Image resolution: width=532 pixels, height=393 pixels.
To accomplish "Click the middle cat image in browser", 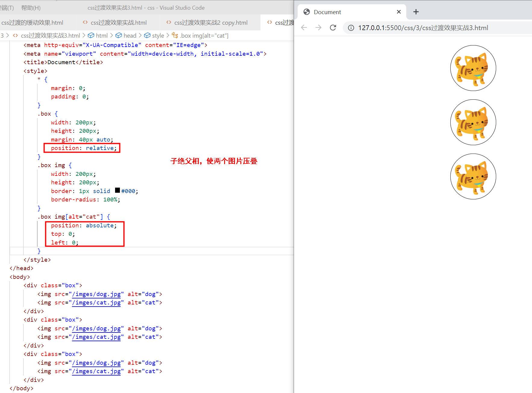I will click(x=473, y=122).
